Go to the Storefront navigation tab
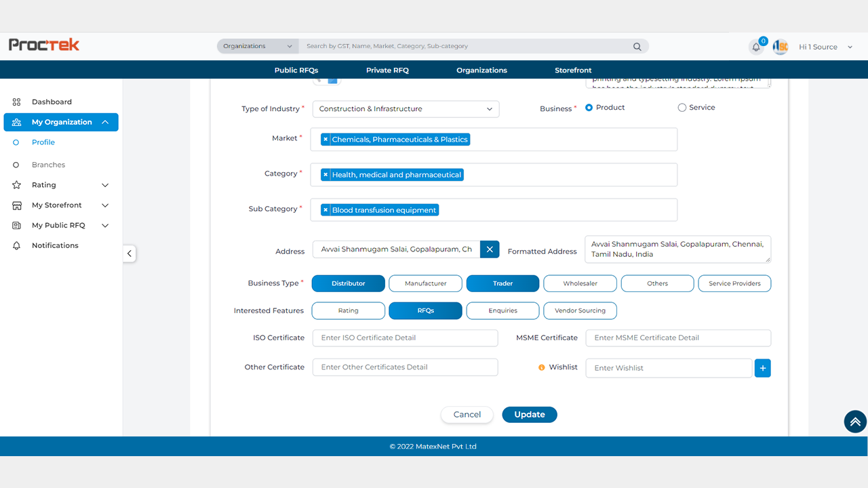The width and height of the screenshot is (868, 488). (573, 70)
